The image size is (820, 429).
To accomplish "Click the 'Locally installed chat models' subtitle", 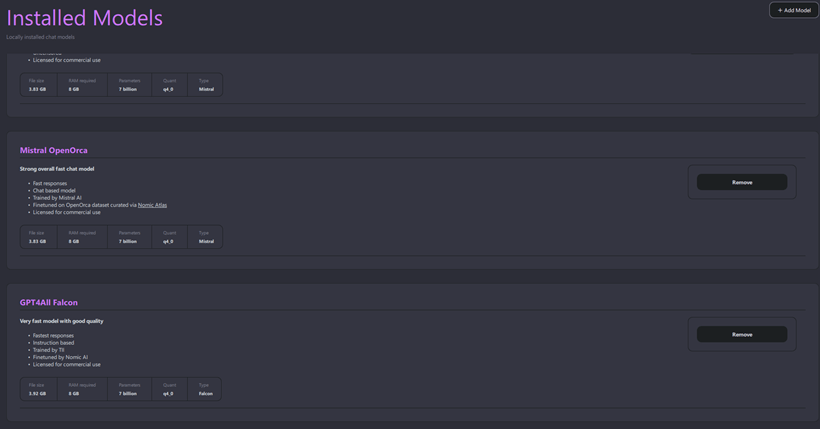I will click(x=40, y=37).
